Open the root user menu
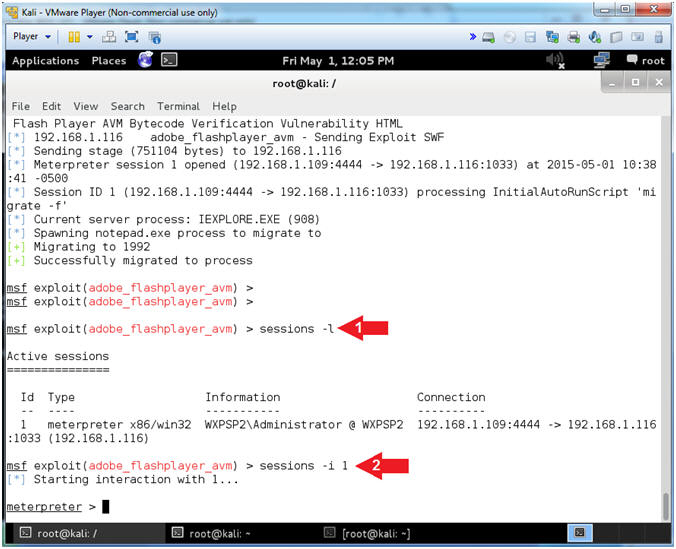This screenshot has width=676, height=549. coord(645,60)
